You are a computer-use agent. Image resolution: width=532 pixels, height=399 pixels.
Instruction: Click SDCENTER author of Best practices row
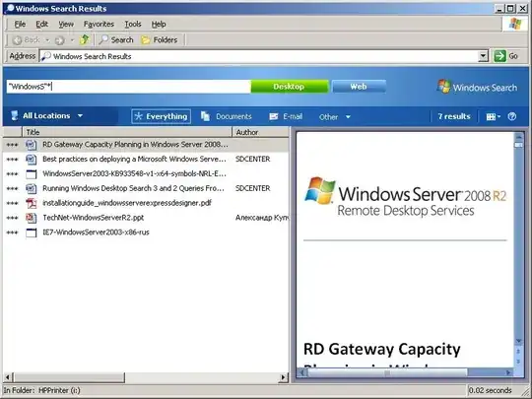click(253, 160)
